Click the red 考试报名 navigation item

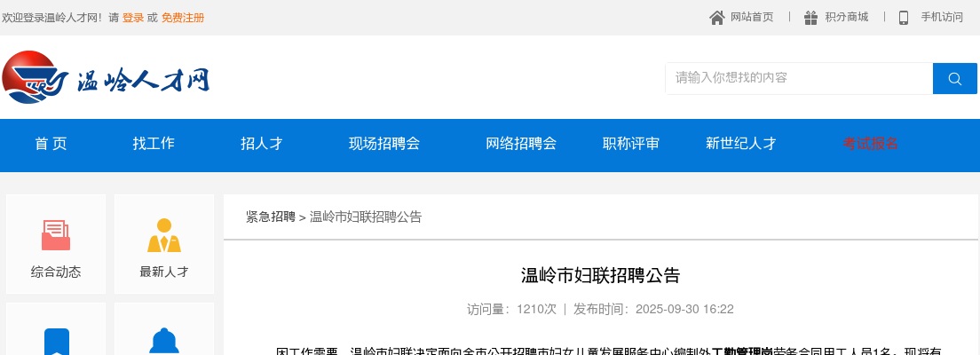click(871, 144)
